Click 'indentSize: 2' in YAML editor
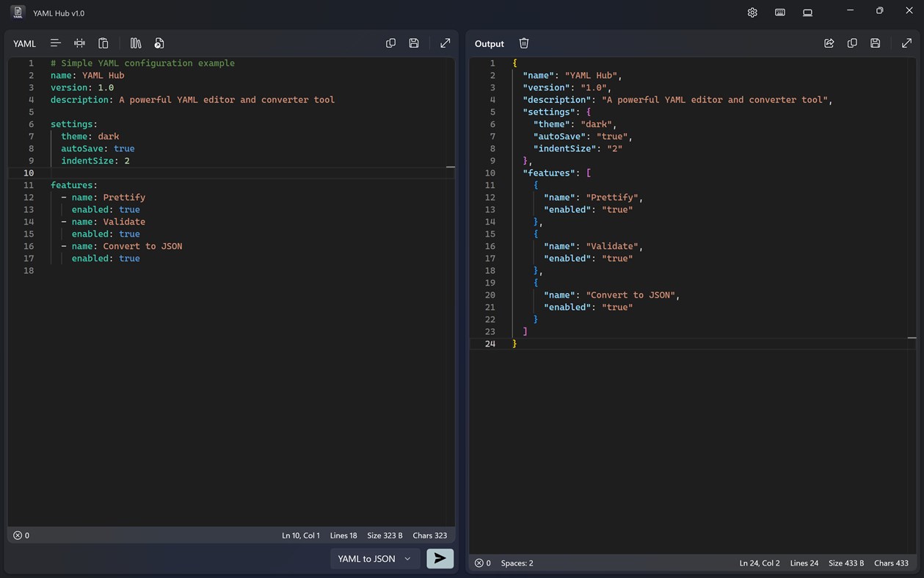Image resolution: width=924 pixels, height=578 pixels. tap(95, 161)
